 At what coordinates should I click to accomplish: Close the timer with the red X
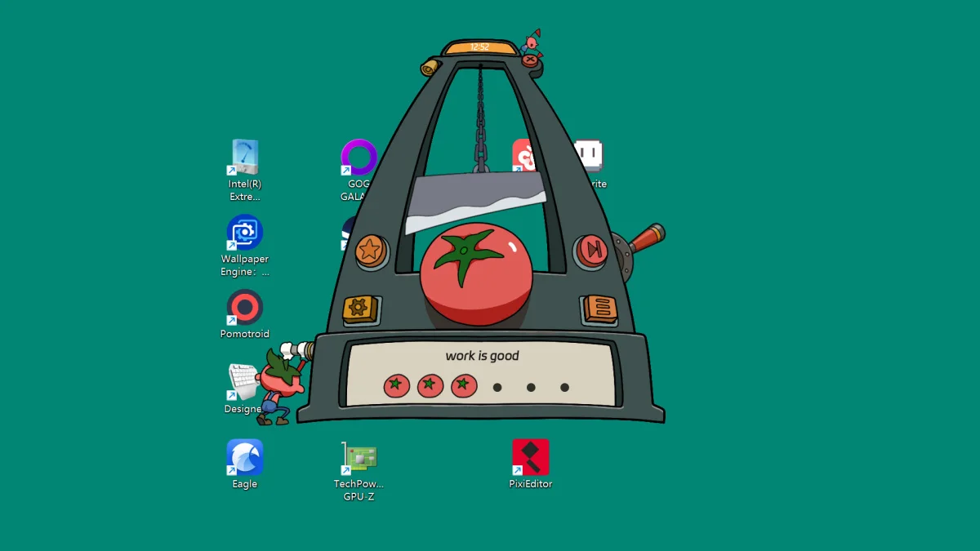pyautogui.click(x=531, y=60)
